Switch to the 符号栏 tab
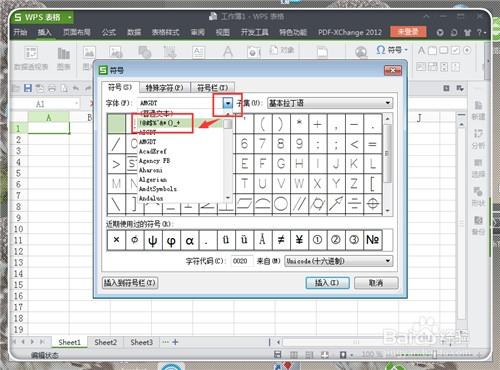This screenshot has width=500, height=370. tap(213, 88)
